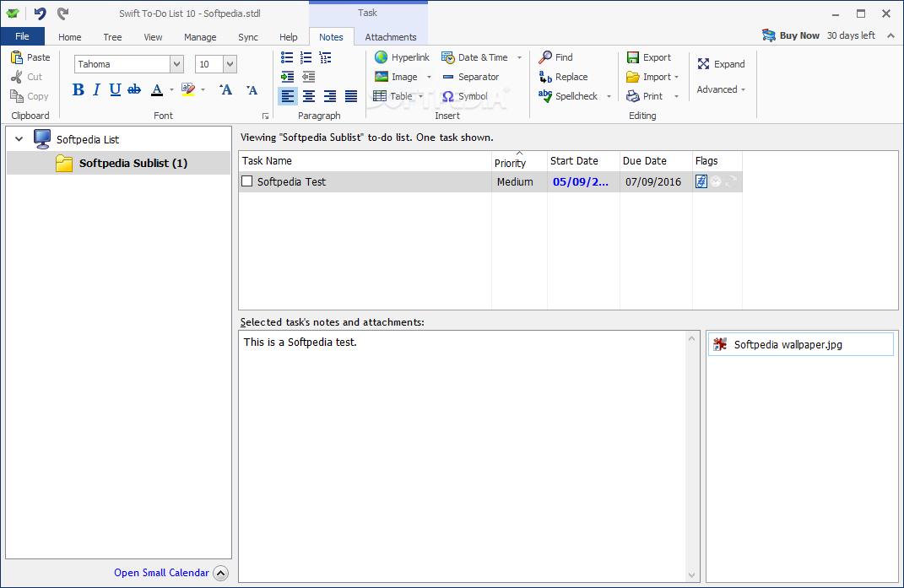Export notes

tap(648, 57)
